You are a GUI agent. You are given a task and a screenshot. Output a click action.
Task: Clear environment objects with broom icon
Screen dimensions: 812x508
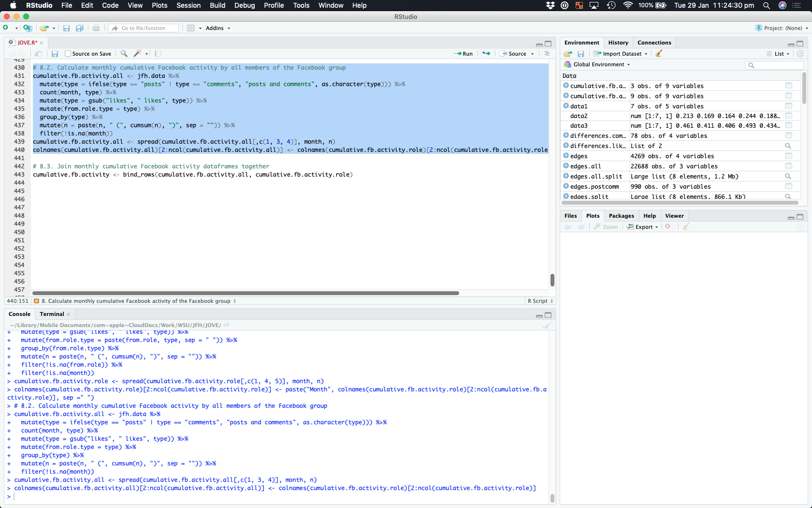(659, 54)
